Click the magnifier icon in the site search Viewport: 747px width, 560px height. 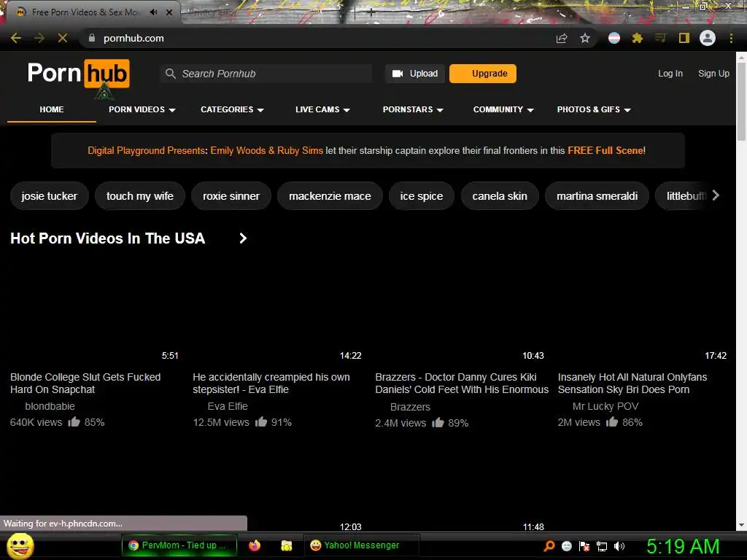point(171,74)
